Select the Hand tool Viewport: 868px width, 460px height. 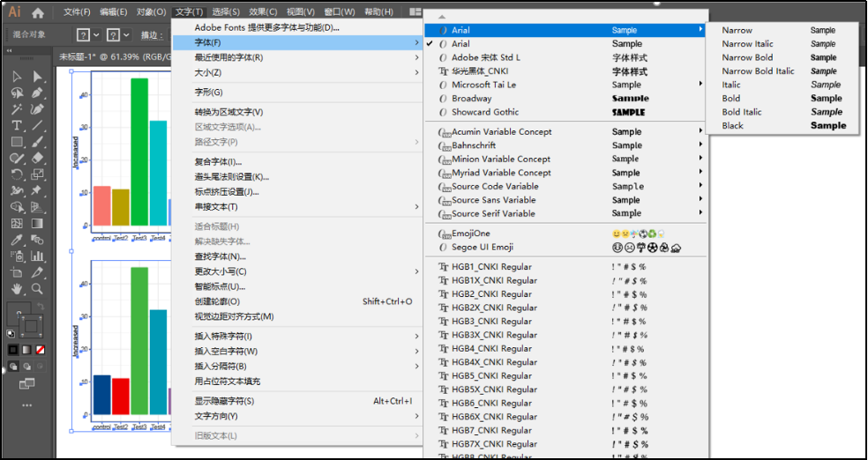(x=17, y=288)
